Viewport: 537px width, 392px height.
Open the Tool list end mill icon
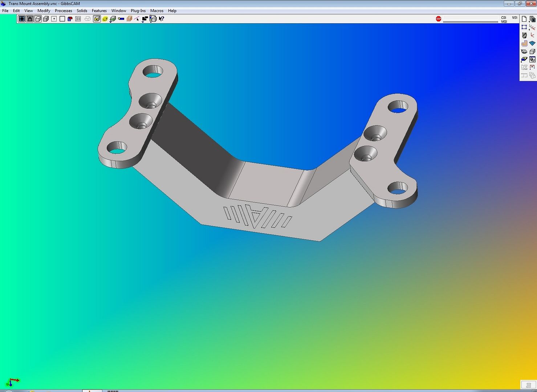point(524,35)
